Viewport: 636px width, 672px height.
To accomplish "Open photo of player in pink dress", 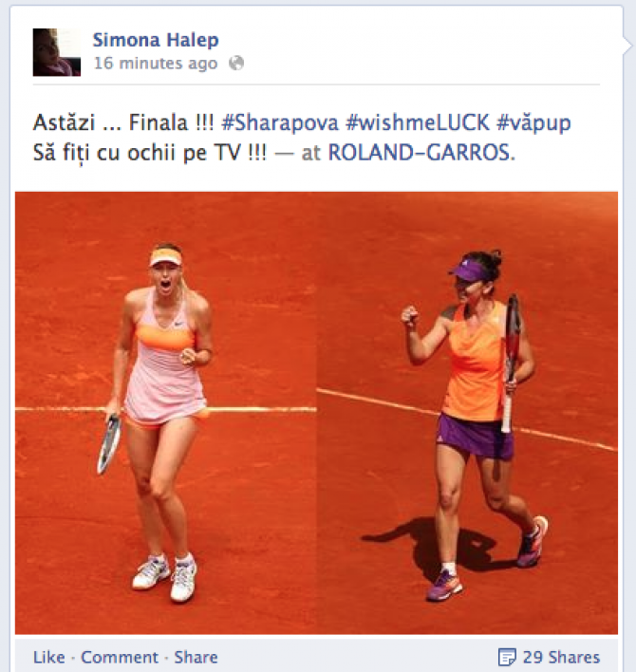I will [x=166, y=413].
